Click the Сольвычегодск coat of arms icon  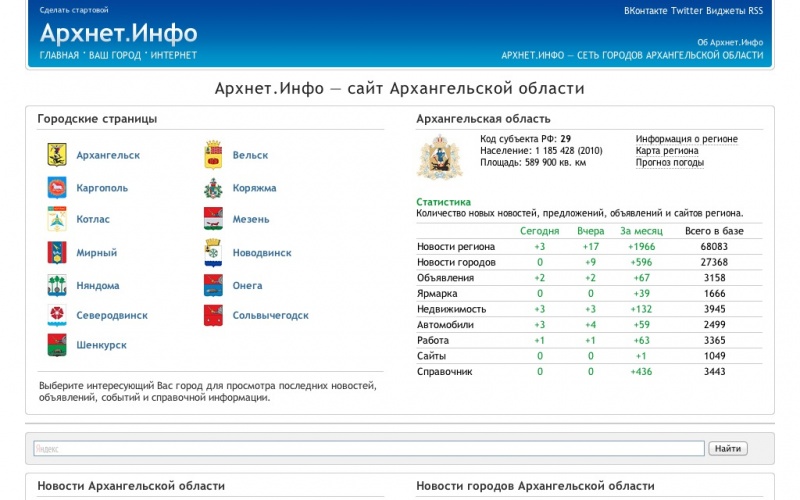click(x=213, y=315)
